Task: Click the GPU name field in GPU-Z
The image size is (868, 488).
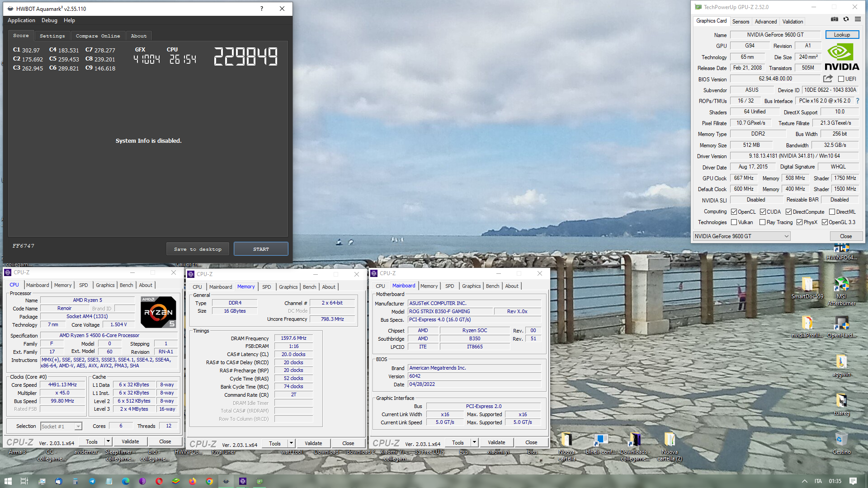Action: [775, 35]
